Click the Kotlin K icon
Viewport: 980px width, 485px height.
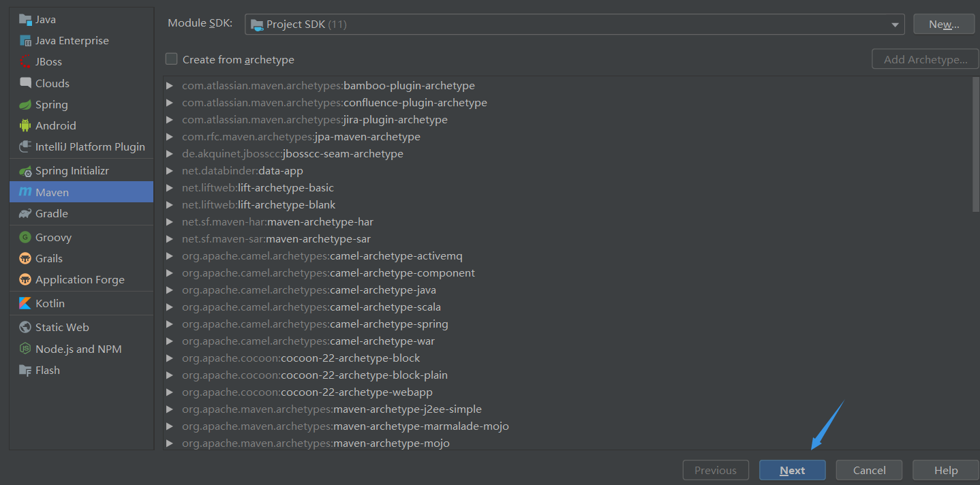(x=25, y=304)
